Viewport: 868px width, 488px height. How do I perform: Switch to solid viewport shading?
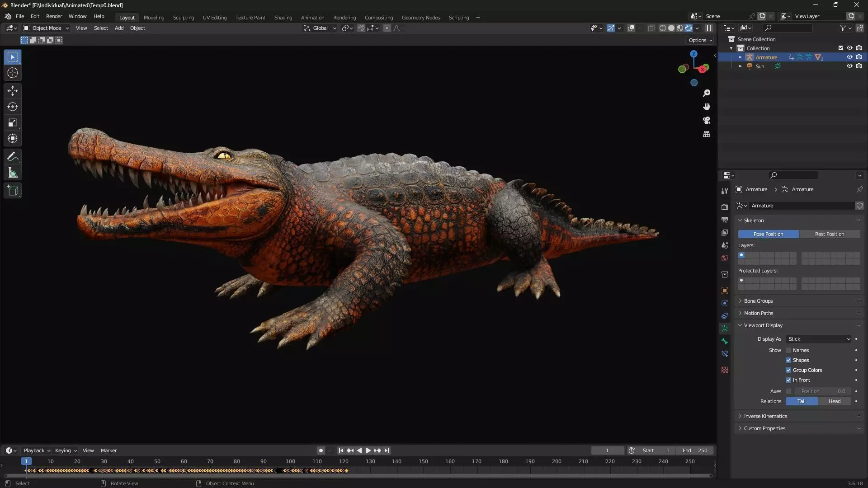pyautogui.click(x=671, y=28)
